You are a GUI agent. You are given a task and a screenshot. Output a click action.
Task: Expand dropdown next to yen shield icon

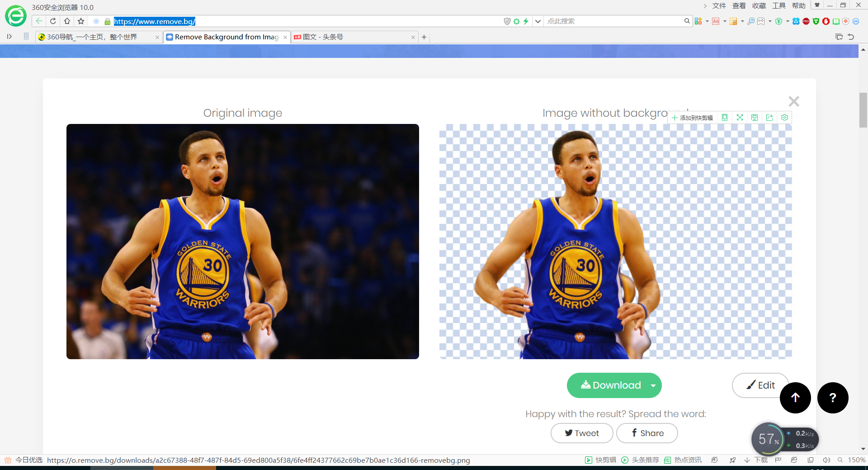788,21
